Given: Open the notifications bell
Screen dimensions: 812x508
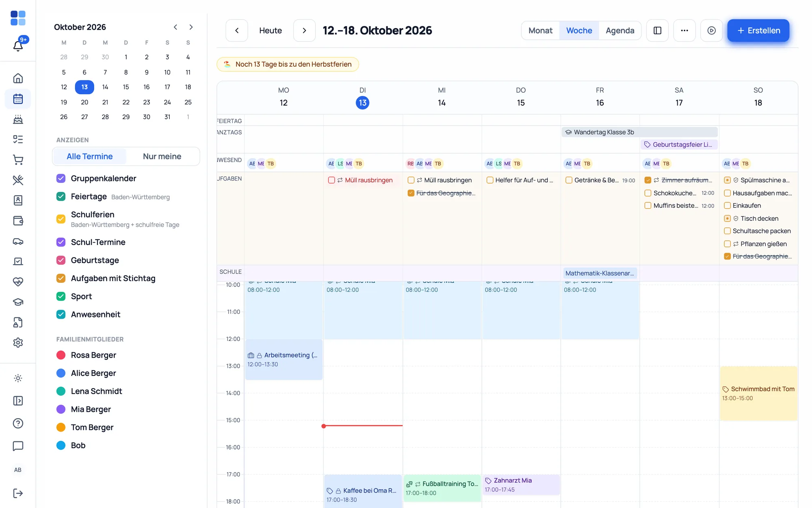Looking at the screenshot, I should tap(18, 46).
